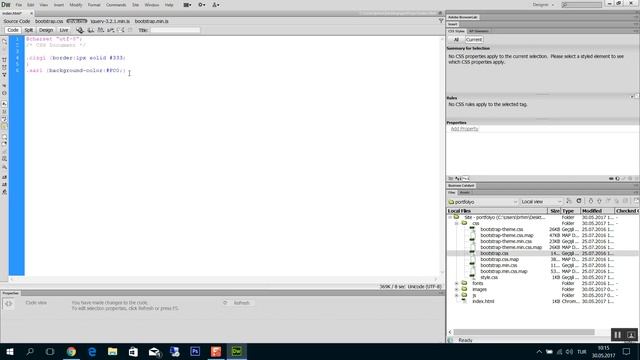Click the Refresh icon in Files panel
Screen dimensions: 640x360
pyautogui.click(x=579, y=201)
